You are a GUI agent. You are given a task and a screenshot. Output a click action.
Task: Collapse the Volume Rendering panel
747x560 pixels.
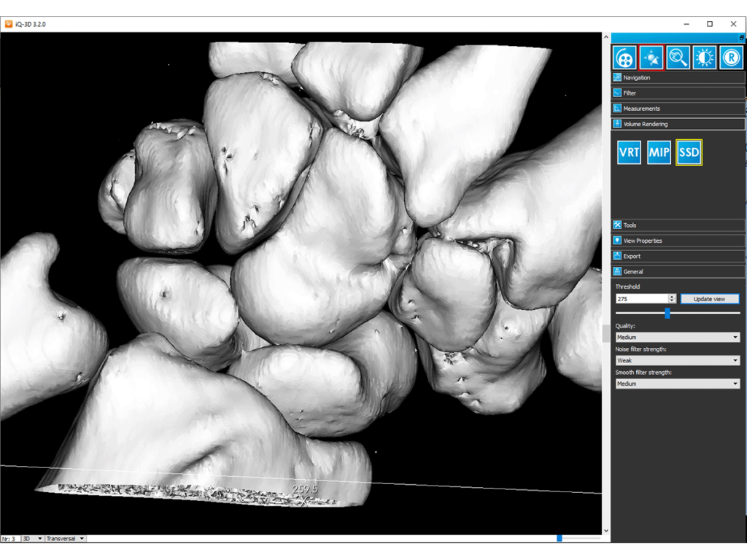click(678, 124)
